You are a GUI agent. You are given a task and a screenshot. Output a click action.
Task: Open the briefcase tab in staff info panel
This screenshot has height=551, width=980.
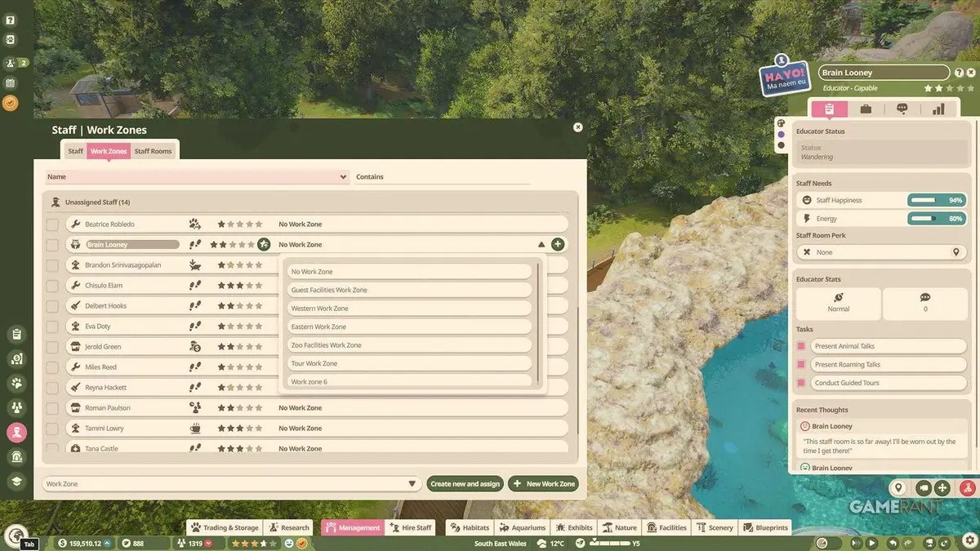(866, 109)
